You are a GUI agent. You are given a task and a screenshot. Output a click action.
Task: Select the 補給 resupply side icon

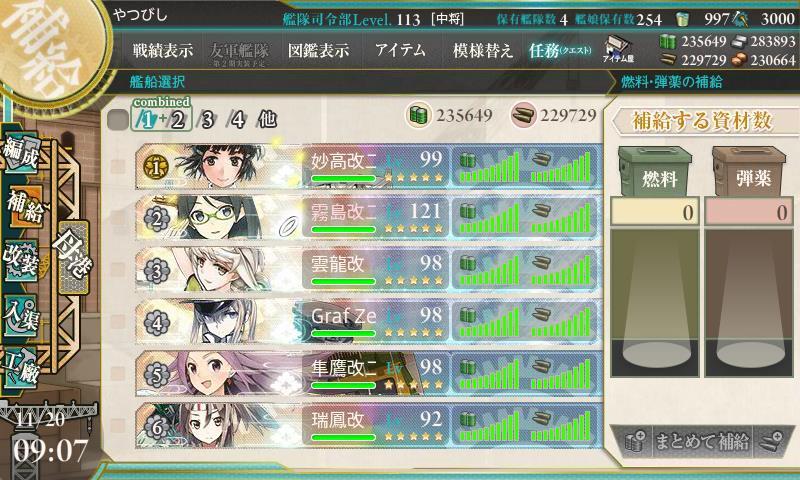point(24,207)
